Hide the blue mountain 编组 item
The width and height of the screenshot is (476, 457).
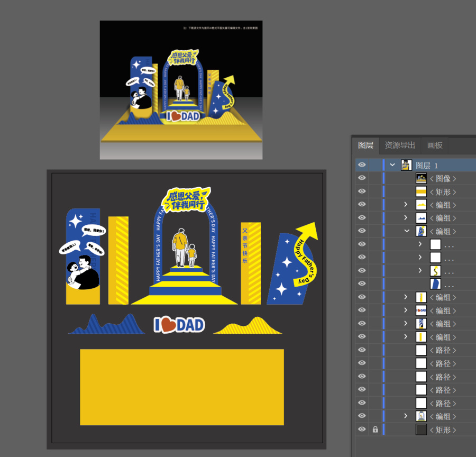[x=362, y=218]
